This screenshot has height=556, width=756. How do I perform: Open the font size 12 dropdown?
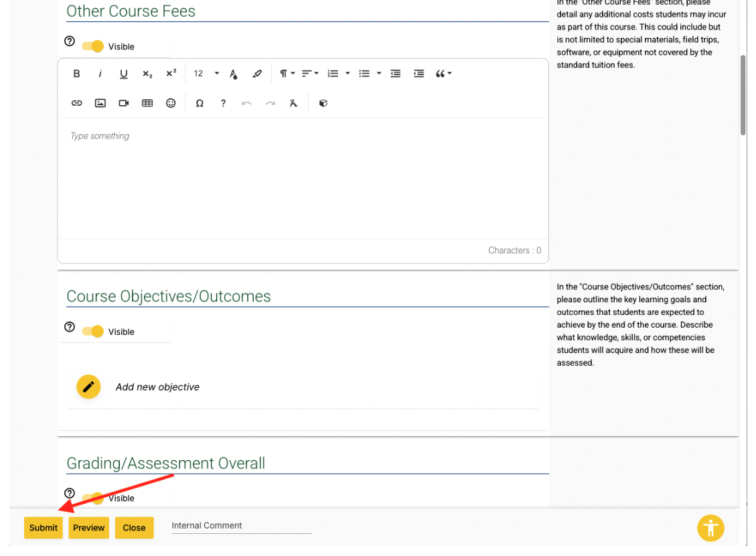click(206, 74)
